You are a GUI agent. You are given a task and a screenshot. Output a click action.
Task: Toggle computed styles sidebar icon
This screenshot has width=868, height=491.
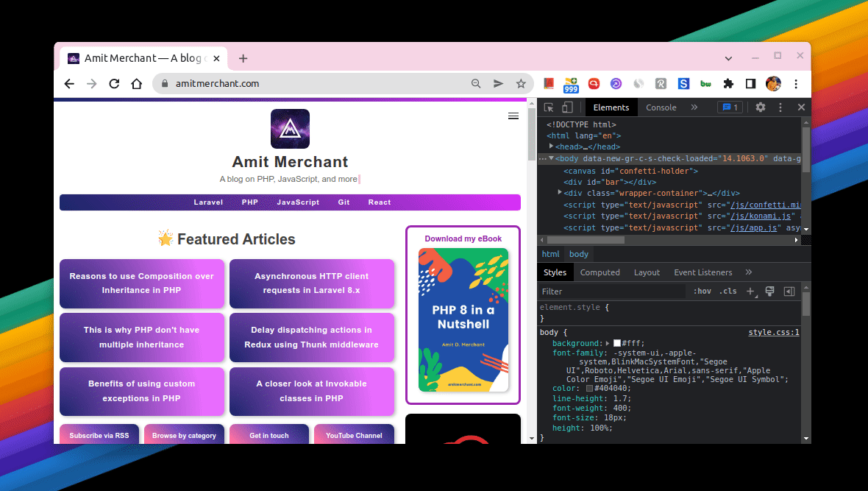point(789,291)
